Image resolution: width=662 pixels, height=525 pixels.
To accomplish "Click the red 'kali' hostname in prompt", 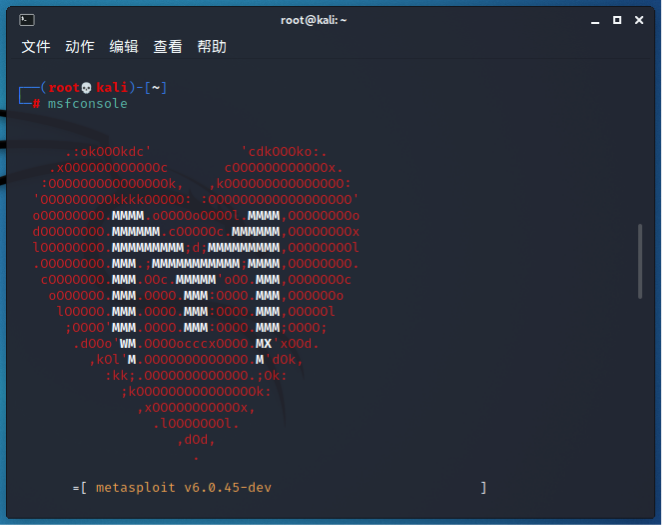I will (112, 87).
